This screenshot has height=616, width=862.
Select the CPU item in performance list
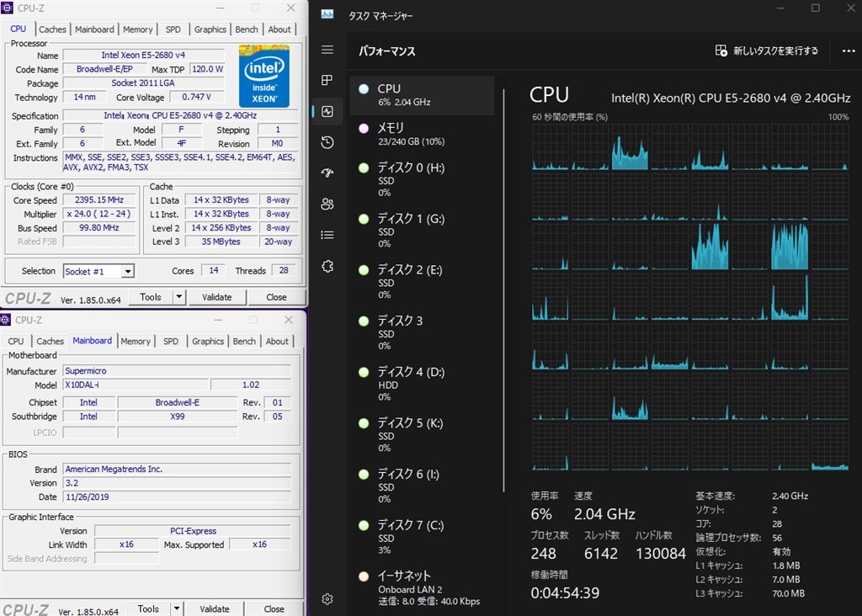tap(422, 95)
